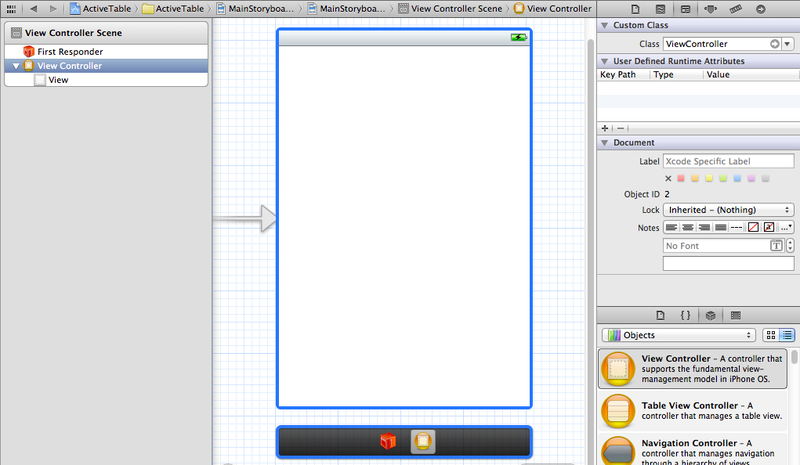
Task: Switch the library to list view
Action: click(x=787, y=335)
